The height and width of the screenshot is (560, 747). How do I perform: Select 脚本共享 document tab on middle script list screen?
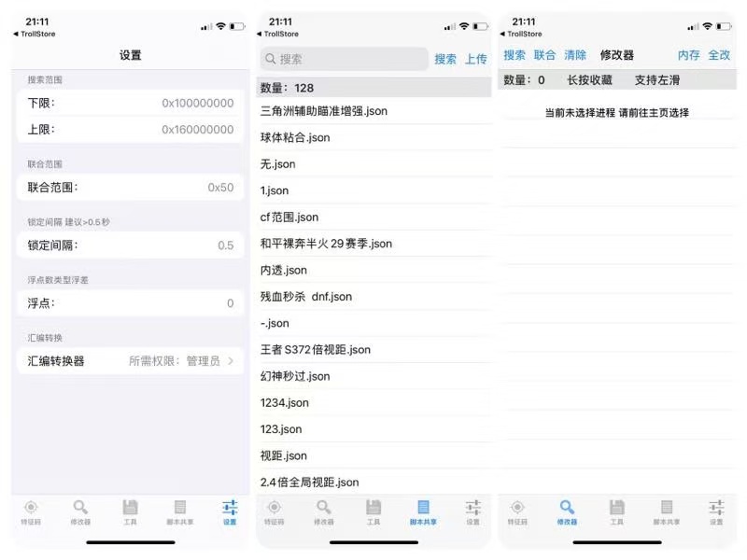pos(423,511)
